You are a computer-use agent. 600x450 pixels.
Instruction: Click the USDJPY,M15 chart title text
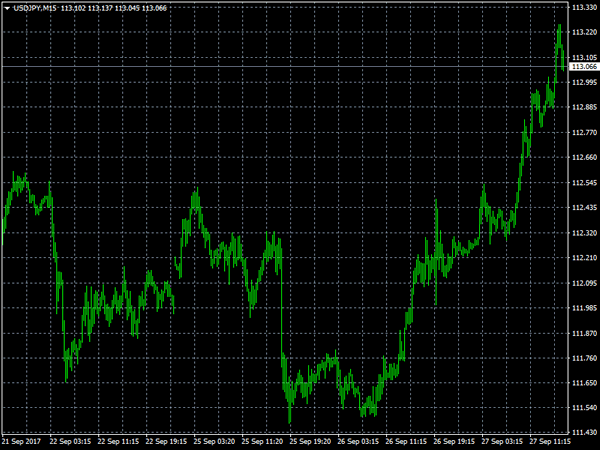pyautogui.click(x=35, y=8)
